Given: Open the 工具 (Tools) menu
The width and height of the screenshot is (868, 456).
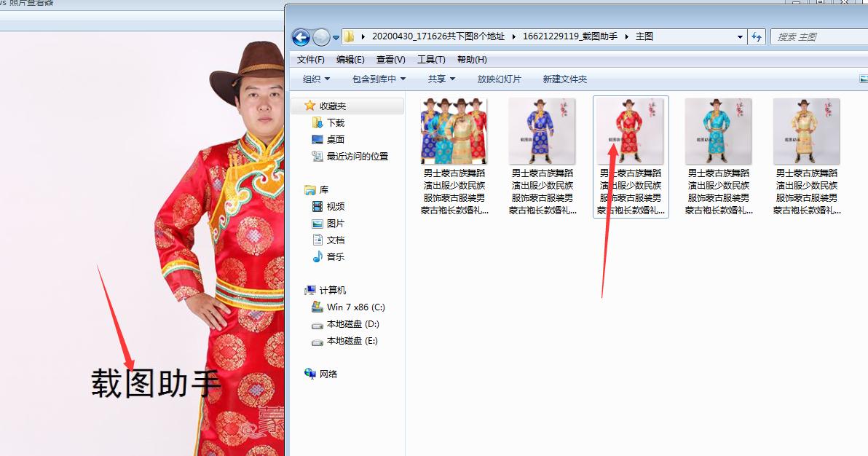Looking at the screenshot, I should coord(431,59).
